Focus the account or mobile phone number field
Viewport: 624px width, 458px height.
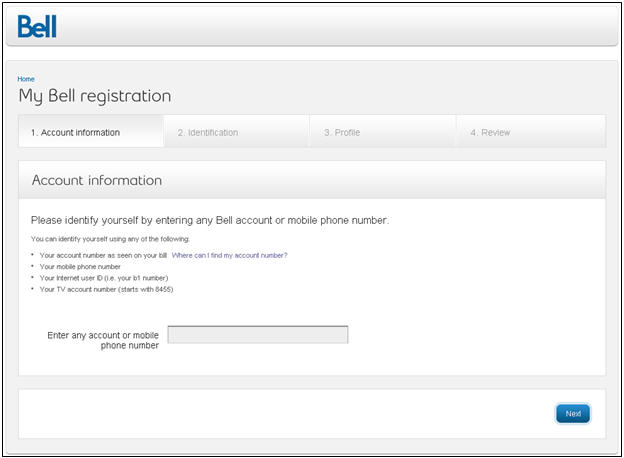pyautogui.click(x=258, y=334)
